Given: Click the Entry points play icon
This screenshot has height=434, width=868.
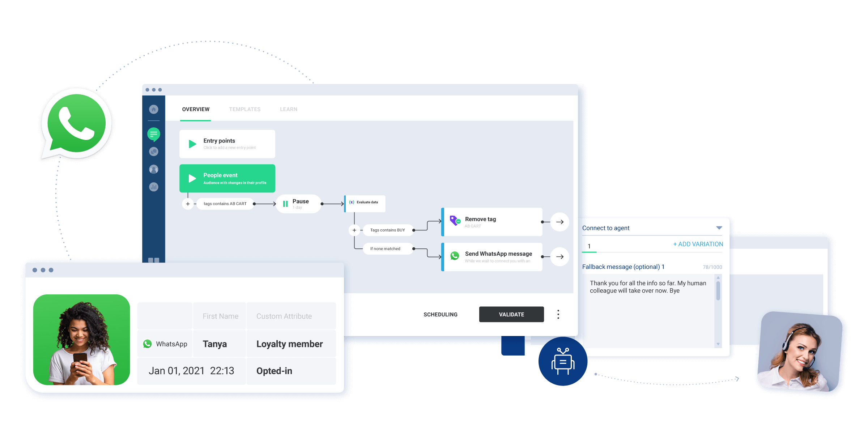Looking at the screenshot, I should click(x=192, y=144).
